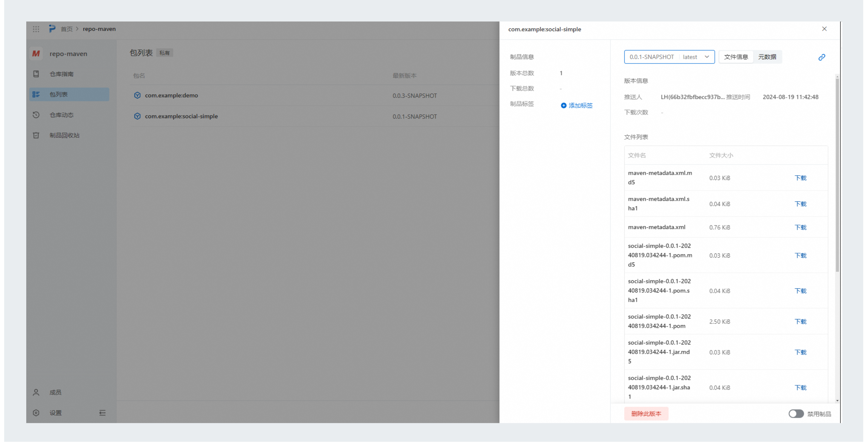
Task: Open the com.example:social-simple package row
Action: tap(314, 116)
